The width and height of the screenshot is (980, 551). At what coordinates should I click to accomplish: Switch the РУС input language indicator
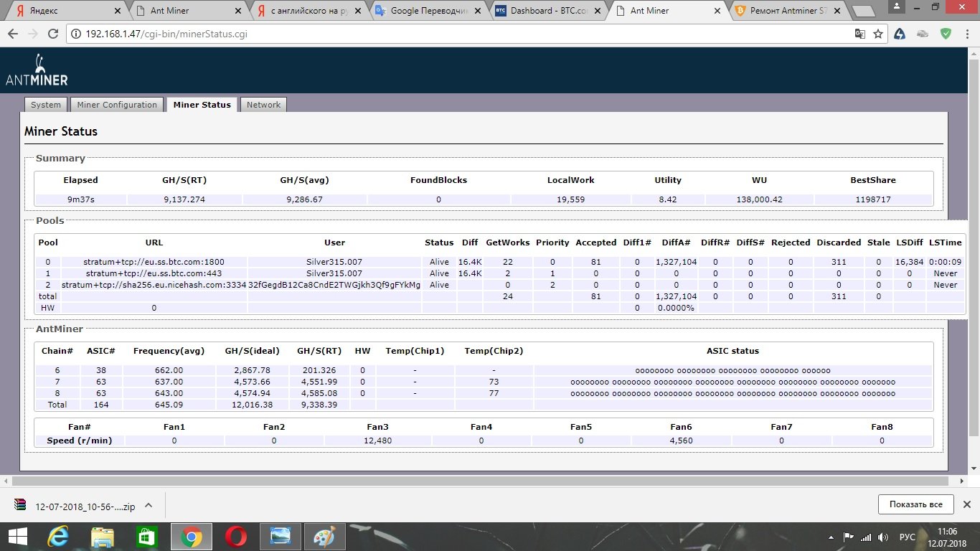908,537
